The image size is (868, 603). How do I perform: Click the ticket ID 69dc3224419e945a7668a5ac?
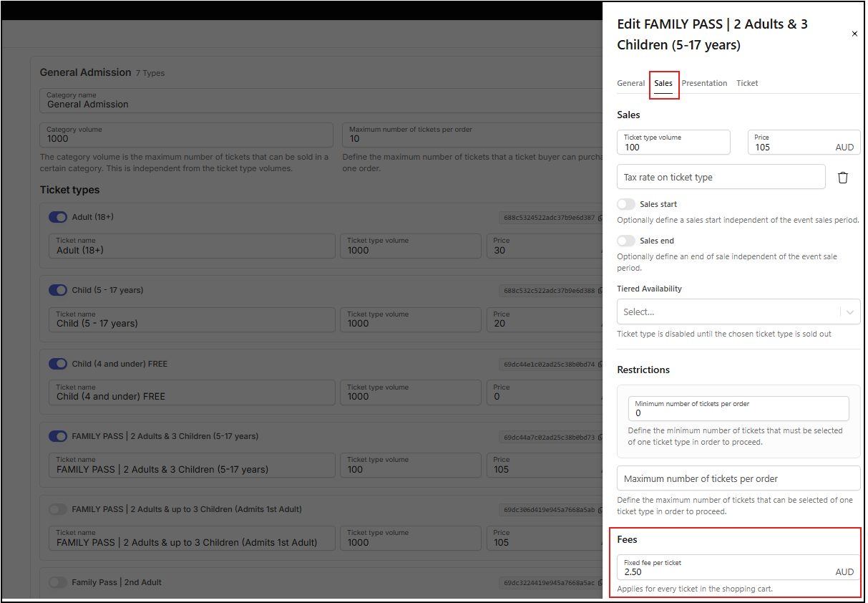549,583
